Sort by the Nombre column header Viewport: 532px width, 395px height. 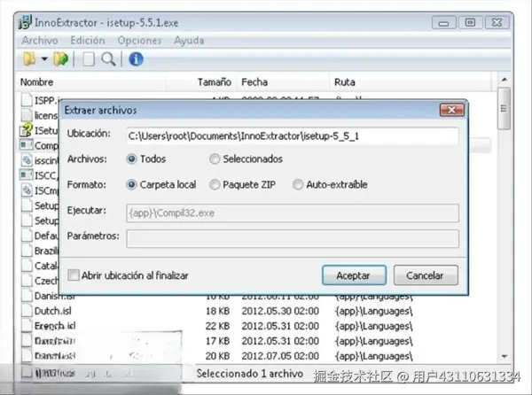(x=91, y=82)
